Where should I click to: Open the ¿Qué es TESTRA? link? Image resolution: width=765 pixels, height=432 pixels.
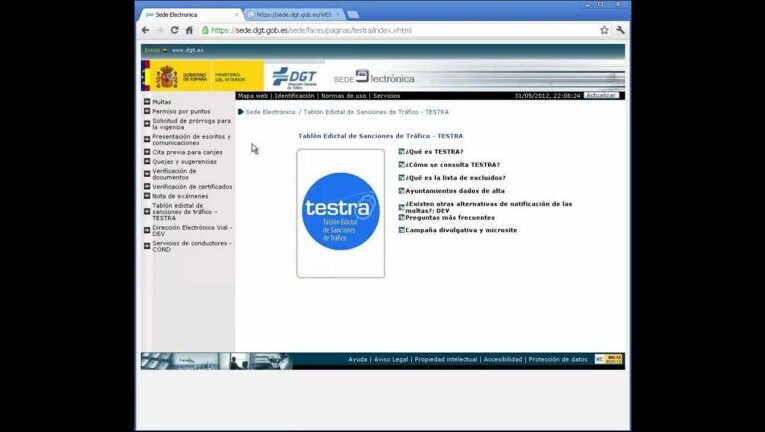coord(434,152)
